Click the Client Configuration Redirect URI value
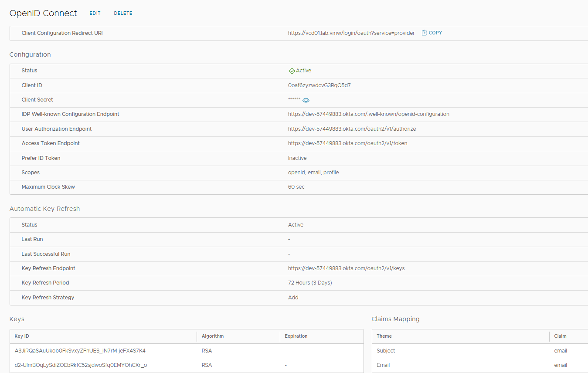 point(351,33)
